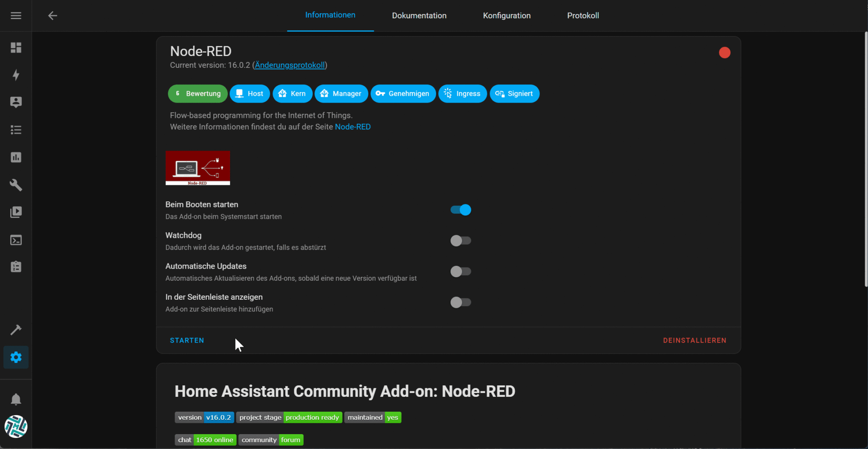Select the Energy lightning icon
This screenshot has height=449, width=868.
[16, 75]
